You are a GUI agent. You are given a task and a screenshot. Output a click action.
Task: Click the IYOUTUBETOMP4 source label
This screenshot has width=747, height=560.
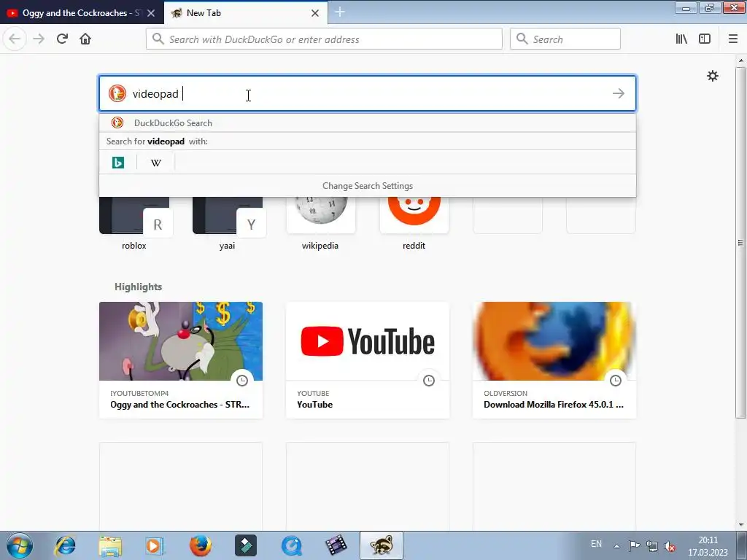click(139, 393)
